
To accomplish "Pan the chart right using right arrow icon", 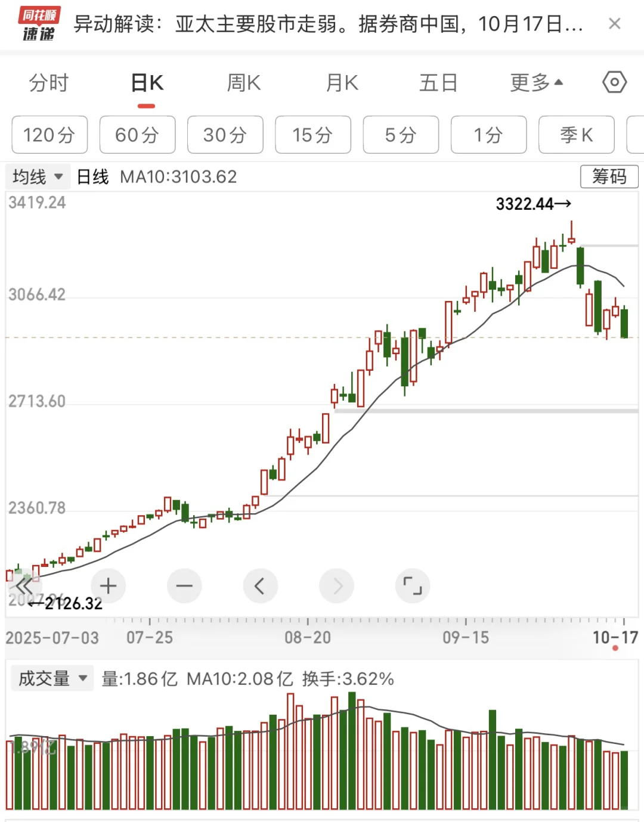I will click(336, 586).
